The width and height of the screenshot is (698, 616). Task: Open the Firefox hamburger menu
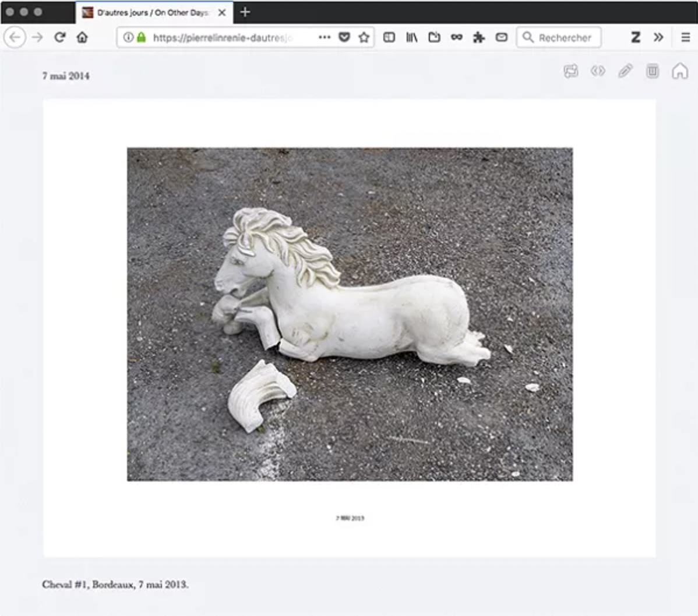[685, 37]
